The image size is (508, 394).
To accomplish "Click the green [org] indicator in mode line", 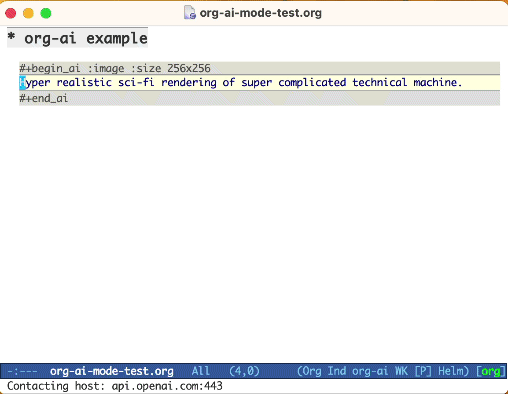I will pyautogui.click(x=490, y=371).
